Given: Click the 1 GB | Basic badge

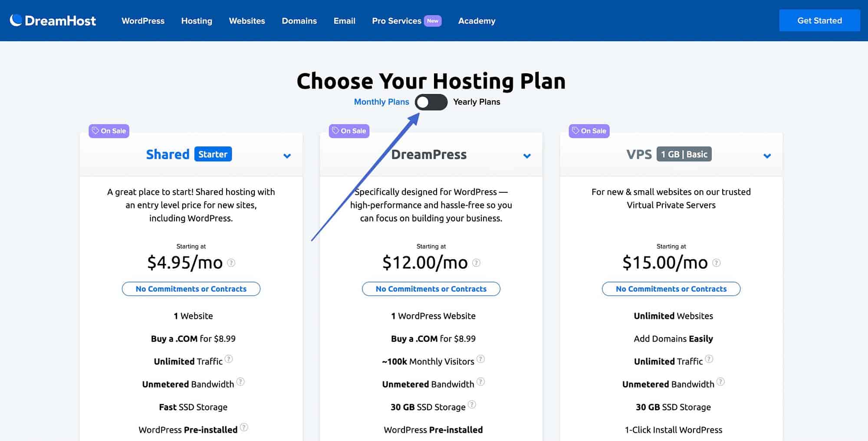Looking at the screenshot, I should pos(684,154).
